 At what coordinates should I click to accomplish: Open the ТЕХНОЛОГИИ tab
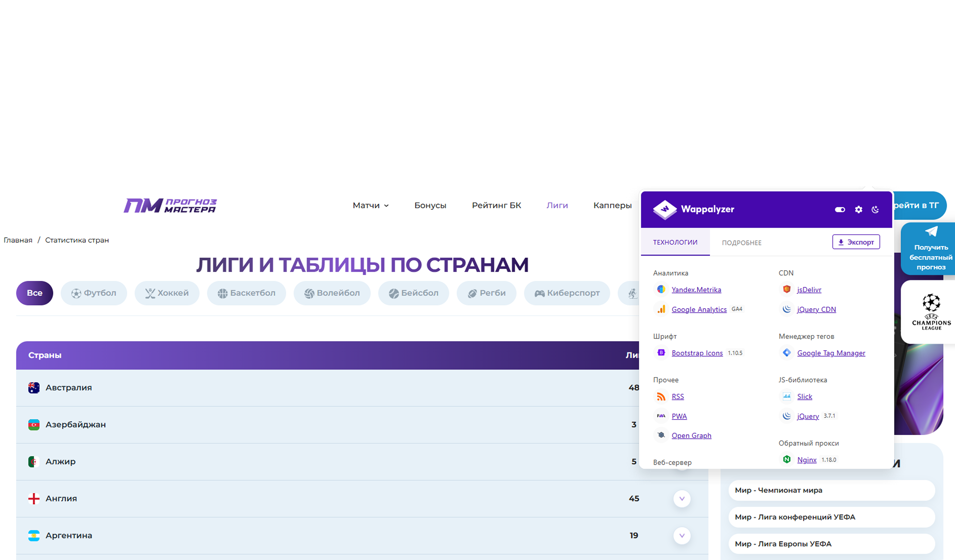pos(675,242)
